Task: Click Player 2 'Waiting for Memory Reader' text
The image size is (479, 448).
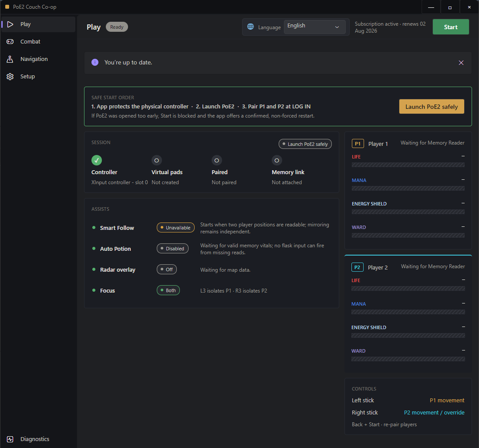Action: point(433,266)
